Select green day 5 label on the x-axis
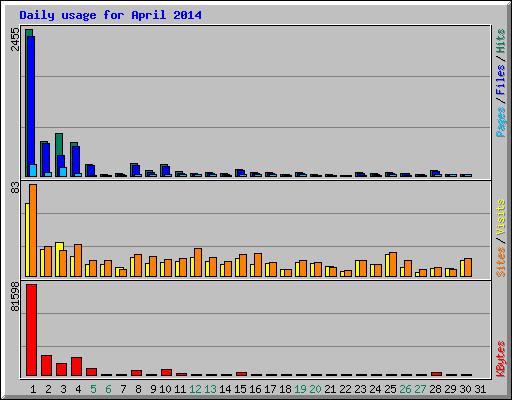This screenshot has width=512, height=400. pyautogui.click(x=93, y=389)
